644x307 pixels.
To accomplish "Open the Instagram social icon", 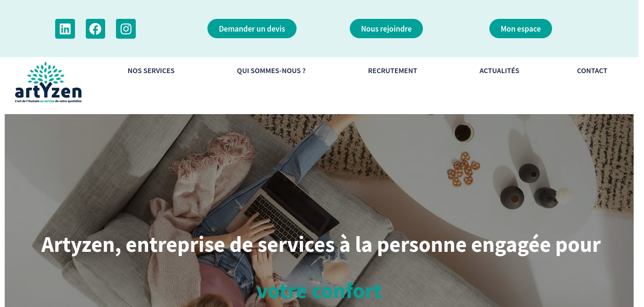I will 126,29.
